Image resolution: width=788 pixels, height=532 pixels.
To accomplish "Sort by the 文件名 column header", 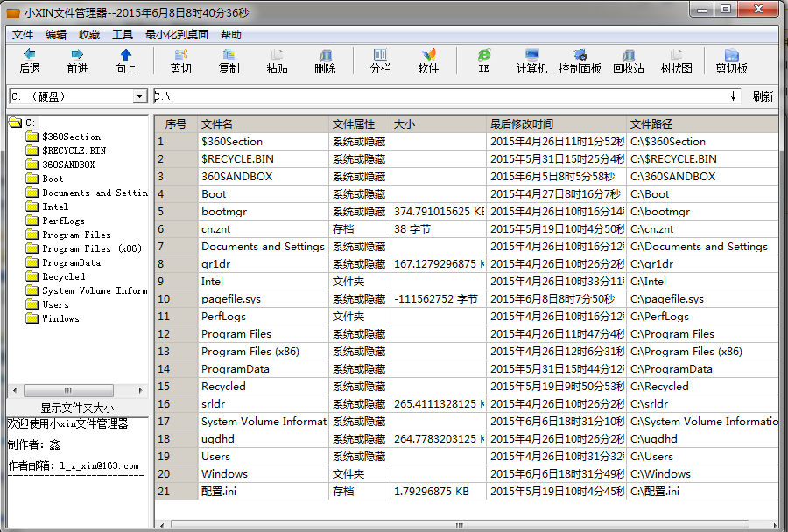I will tap(264, 124).
